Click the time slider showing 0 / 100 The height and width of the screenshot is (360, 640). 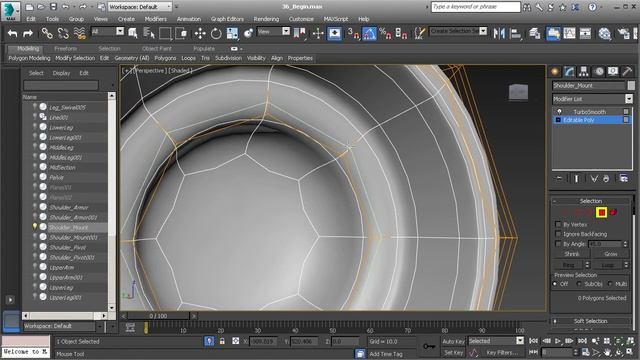(158, 316)
